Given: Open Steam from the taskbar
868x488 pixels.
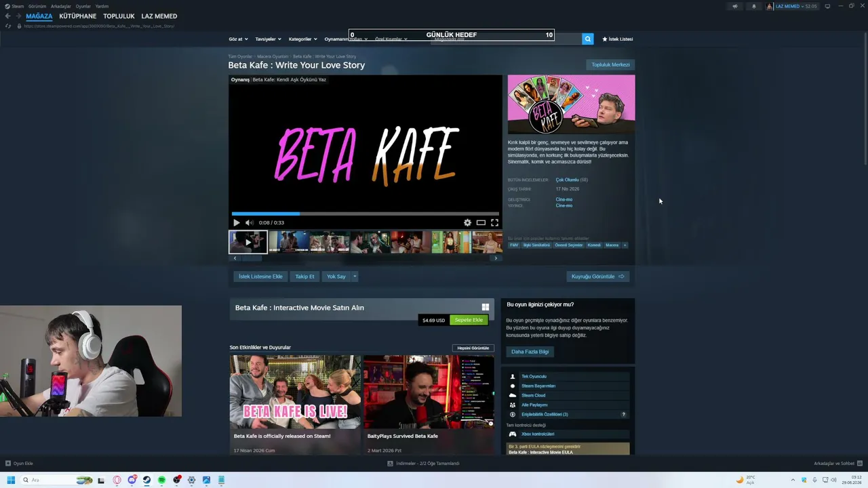Looking at the screenshot, I should [146, 480].
